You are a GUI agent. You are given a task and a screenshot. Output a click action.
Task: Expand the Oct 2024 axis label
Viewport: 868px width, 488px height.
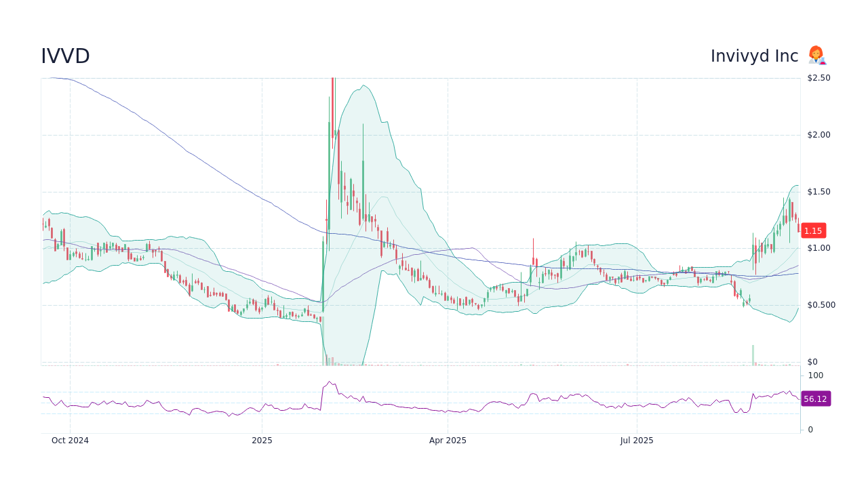point(70,440)
